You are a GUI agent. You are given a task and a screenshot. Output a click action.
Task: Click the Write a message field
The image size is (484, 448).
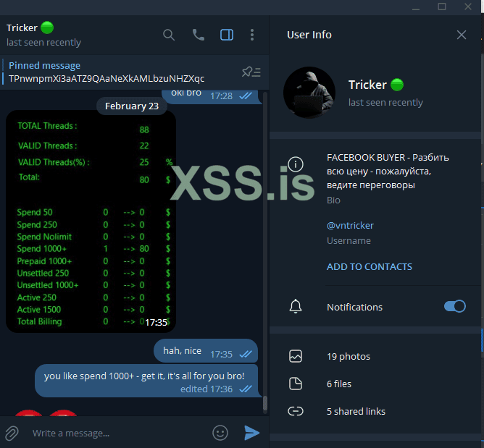click(x=117, y=433)
